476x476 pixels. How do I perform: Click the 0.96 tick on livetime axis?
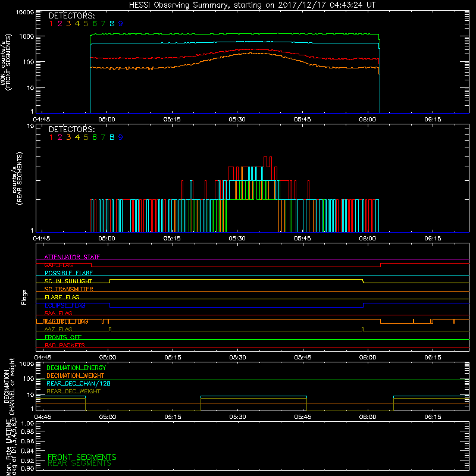28,441
